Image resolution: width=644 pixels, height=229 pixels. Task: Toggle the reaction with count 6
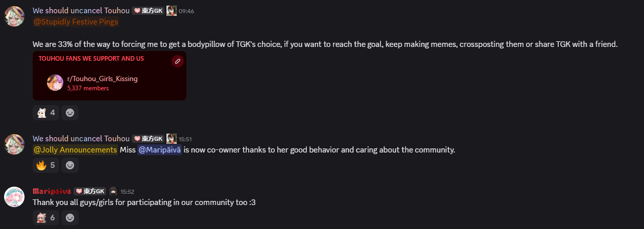tap(46, 218)
